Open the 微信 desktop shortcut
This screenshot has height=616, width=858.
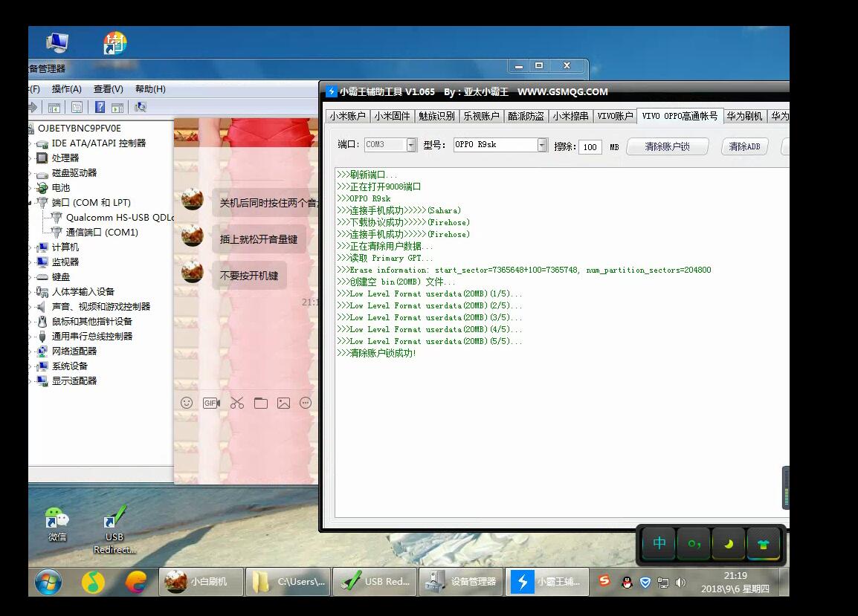point(57,524)
